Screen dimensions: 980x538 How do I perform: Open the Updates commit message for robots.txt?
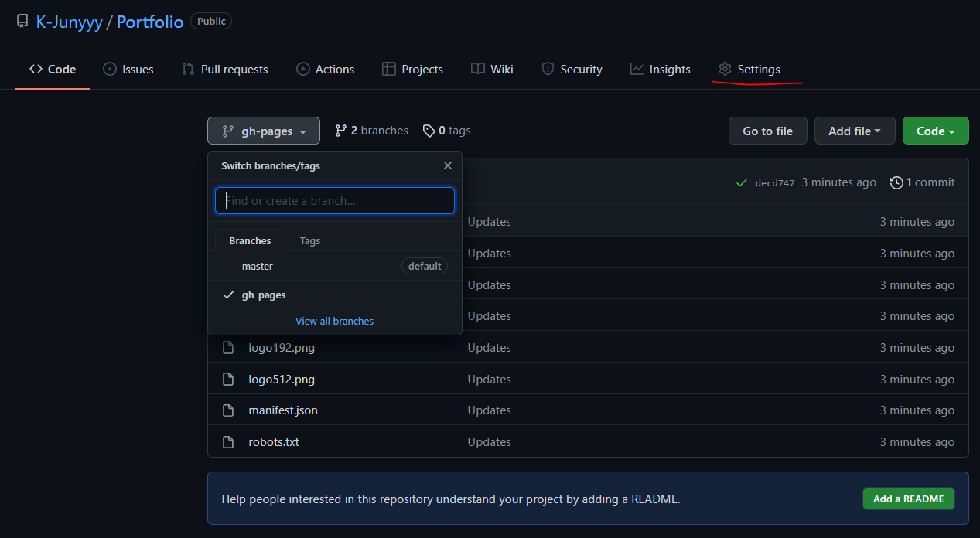(x=490, y=442)
